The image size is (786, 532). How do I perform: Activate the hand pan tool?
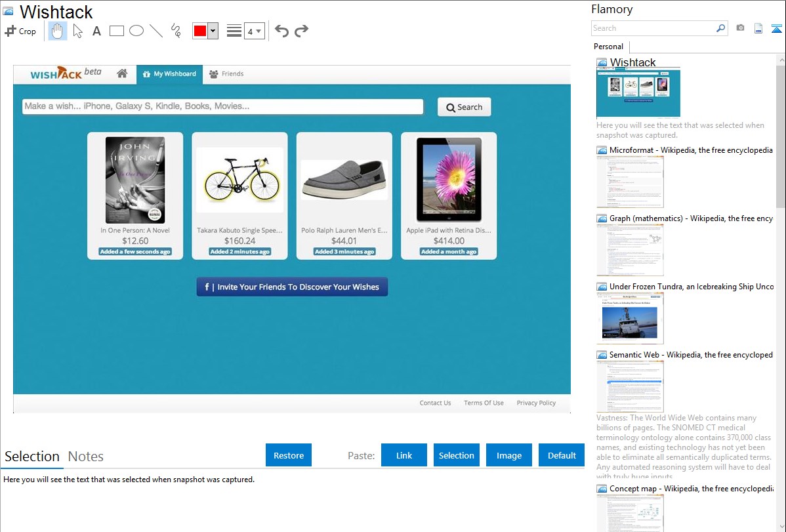tap(58, 31)
